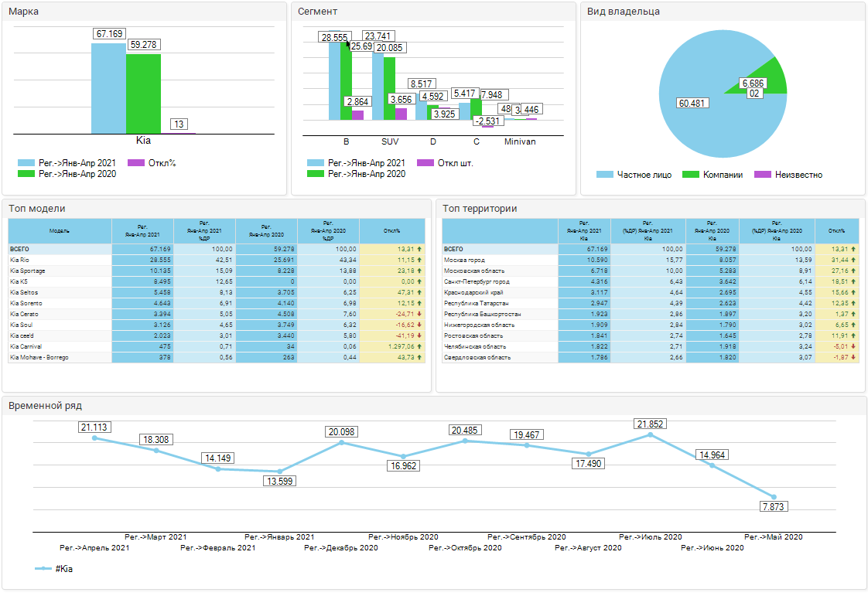Click the 21.852 data point on time series
868x613 pixels.
click(x=650, y=435)
